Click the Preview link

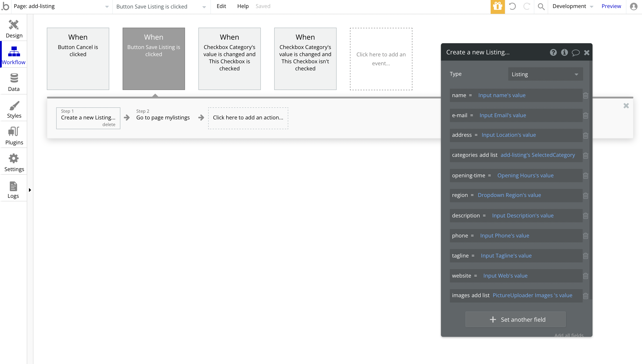point(611,6)
